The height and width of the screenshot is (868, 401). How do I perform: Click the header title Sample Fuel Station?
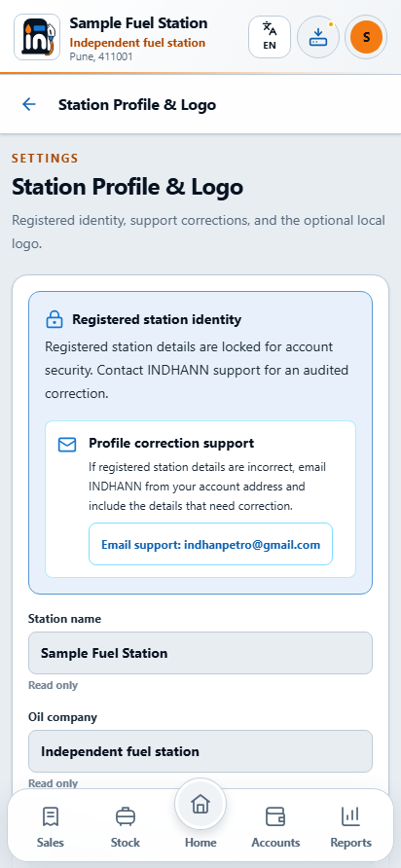pyautogui.click(x=138, y=23)
